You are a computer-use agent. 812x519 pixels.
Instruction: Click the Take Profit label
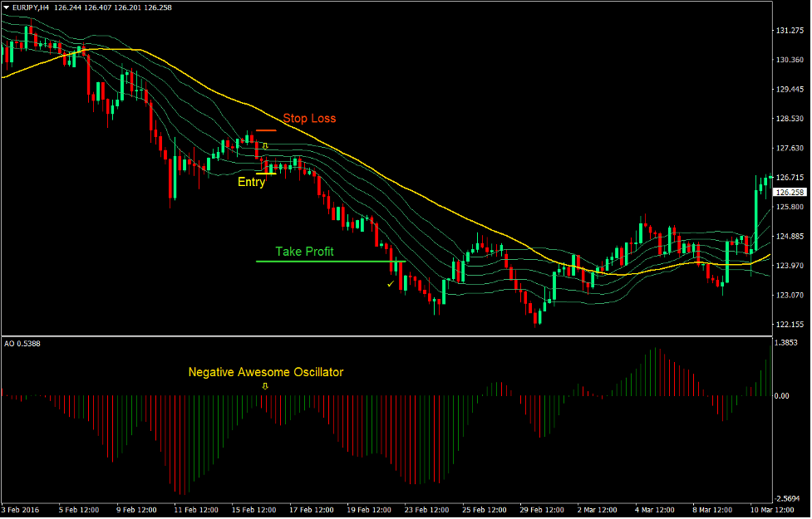click(303, 252)
